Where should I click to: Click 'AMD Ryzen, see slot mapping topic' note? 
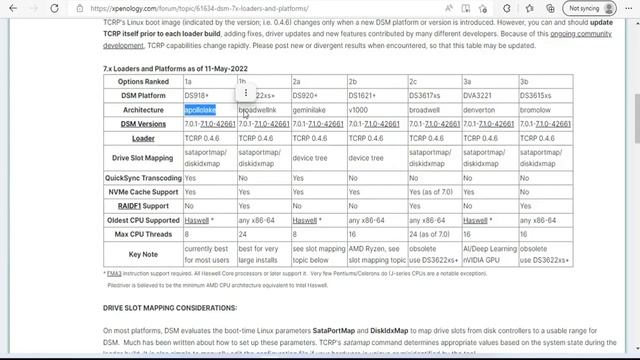[378, 254]
